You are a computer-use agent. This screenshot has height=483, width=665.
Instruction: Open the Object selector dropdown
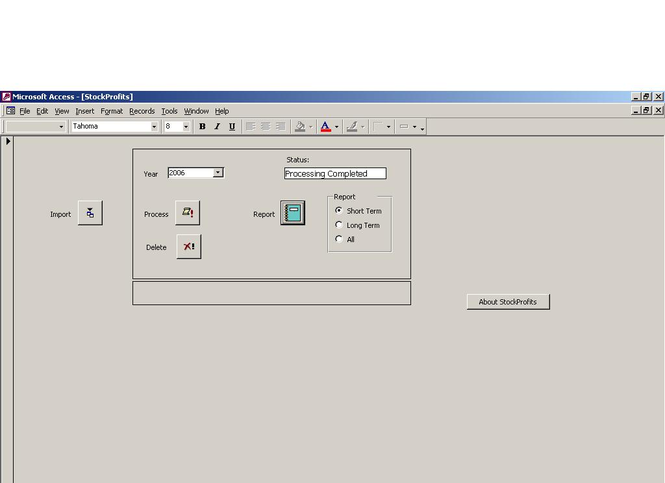click(x=61, y=126)
